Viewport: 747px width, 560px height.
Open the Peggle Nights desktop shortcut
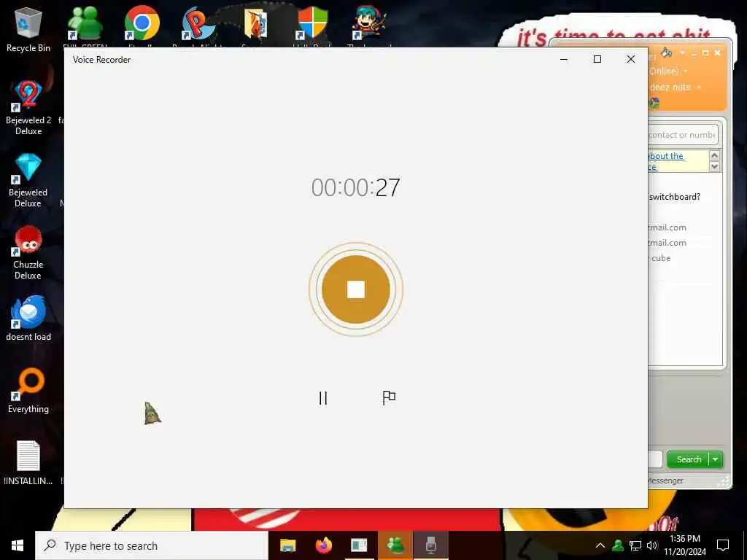(198, 24)
